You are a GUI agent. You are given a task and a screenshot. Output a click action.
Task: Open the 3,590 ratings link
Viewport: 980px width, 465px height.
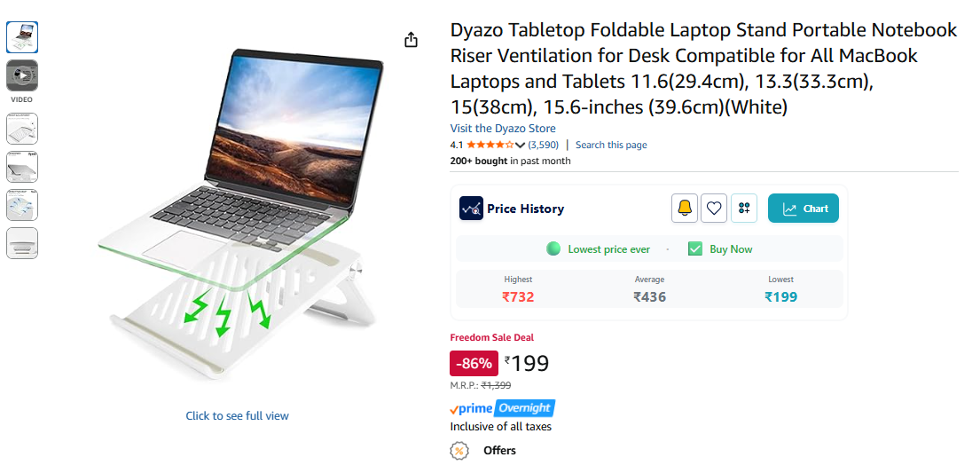coord(543,145)
